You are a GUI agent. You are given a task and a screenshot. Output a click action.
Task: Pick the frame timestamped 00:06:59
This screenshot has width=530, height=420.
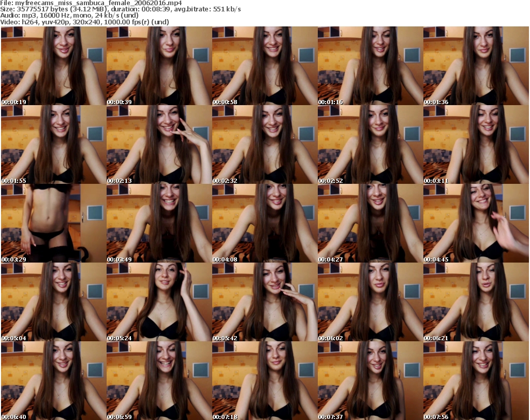(x=159, y=381)
